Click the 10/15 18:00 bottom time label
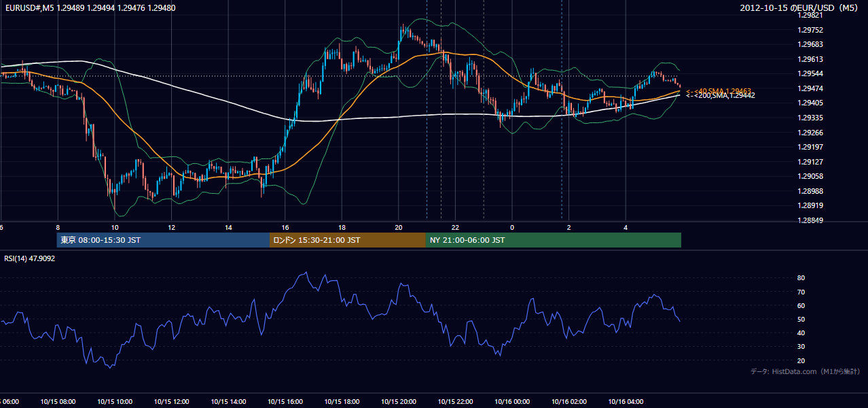 (x=342, y=402)
